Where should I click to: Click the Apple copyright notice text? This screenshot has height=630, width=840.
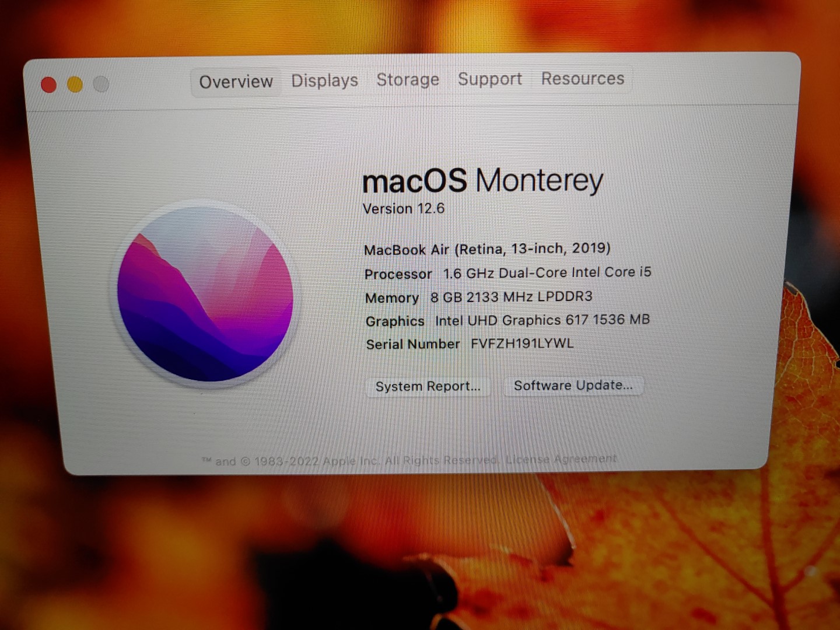350,461
